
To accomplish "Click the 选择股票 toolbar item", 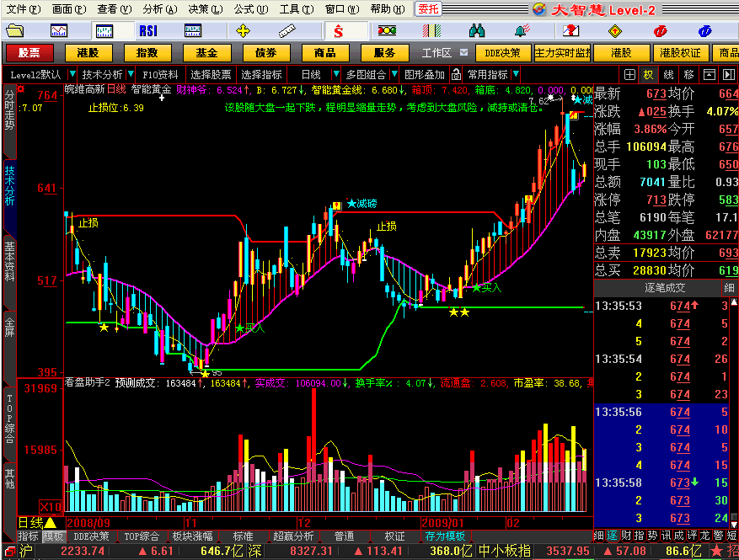I will (x=211, y=74).
